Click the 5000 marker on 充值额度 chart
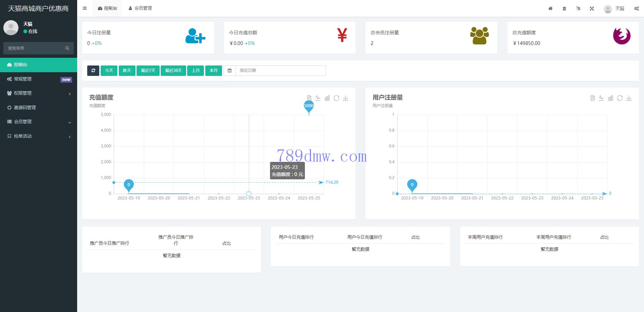The image size is (644, 312). tap(309, 106)
